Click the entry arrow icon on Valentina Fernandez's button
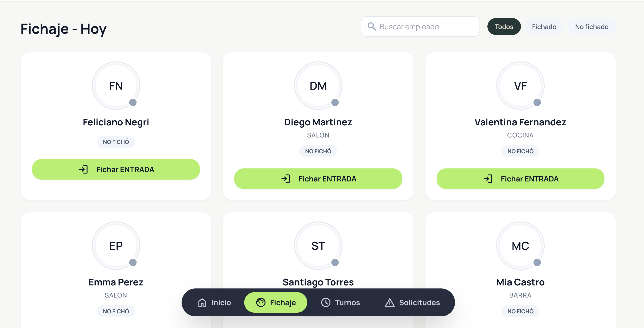 [x=488, y=179]
